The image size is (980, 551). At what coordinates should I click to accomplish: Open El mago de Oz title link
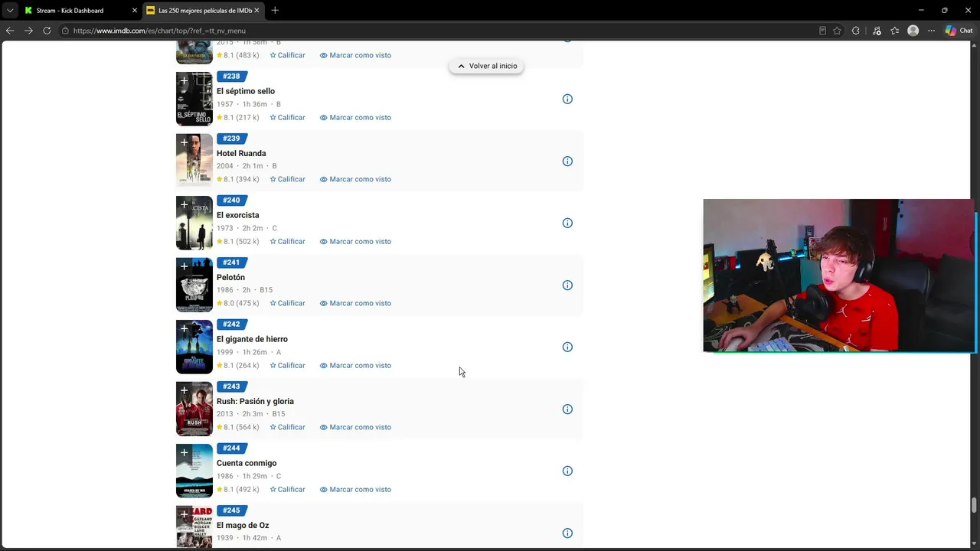pos(243,525)
